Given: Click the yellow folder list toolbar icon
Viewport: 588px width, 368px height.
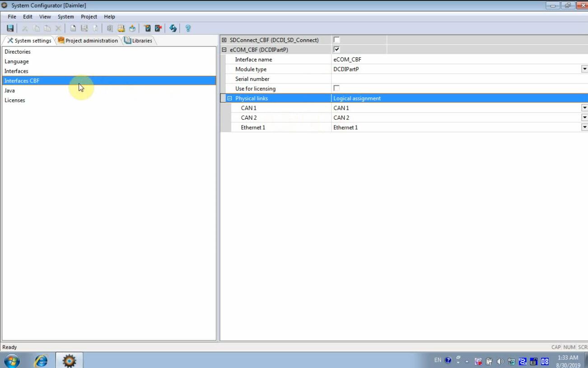Looking at the screenshot, I should [121, 28].
